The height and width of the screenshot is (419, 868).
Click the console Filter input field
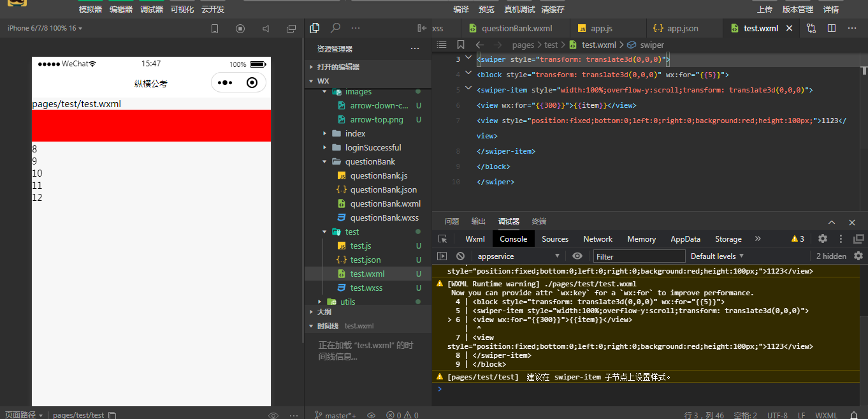click(x=639, y=256)
